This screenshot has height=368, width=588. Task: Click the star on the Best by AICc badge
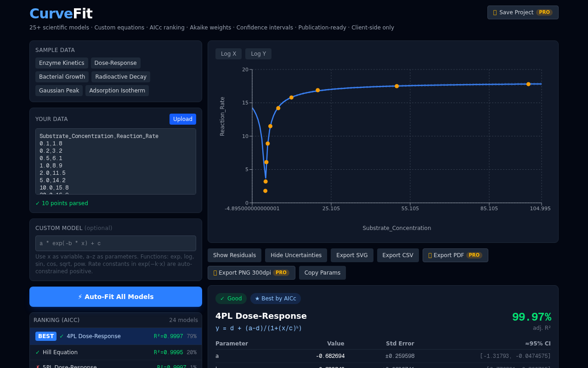[x=256, y=299]
